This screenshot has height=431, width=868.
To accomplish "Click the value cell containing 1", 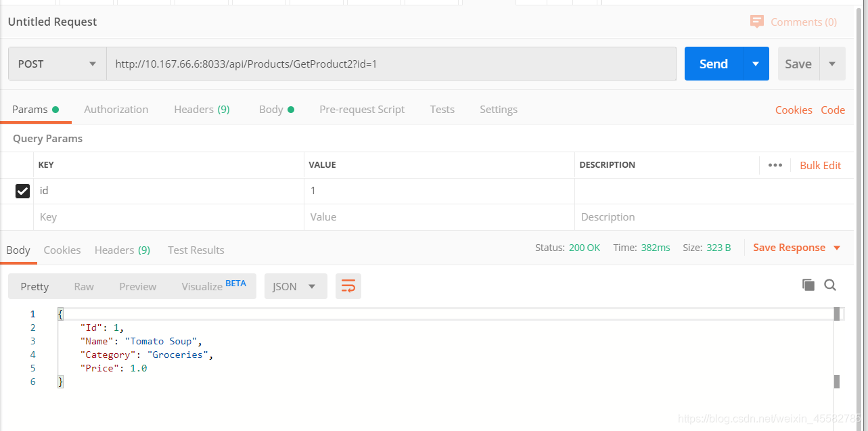I will tap(439, 191).
